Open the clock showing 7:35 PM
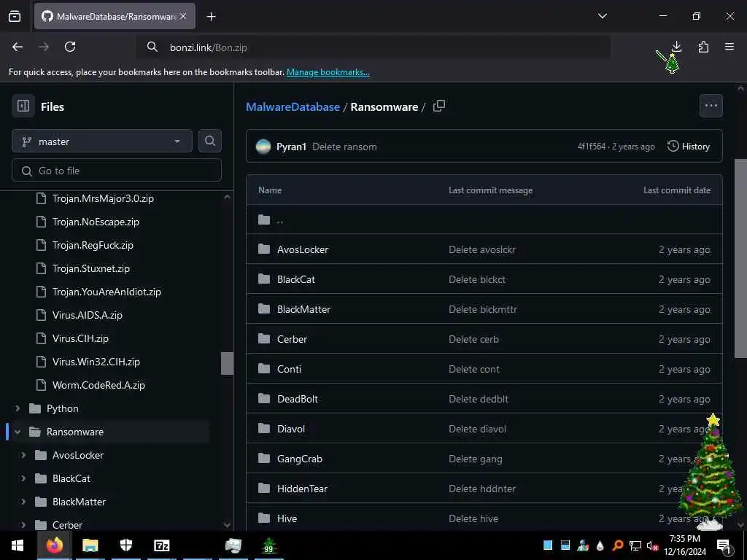 pos(684,545)
